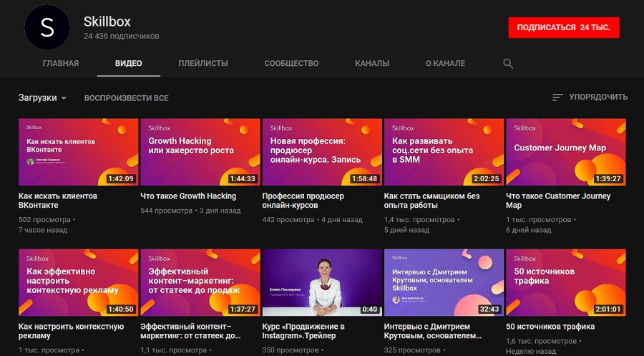Play the Instagram course trailer thumbnail
Image resolution: width=644 pixels, height=356 pixels.
click(322, 282)
